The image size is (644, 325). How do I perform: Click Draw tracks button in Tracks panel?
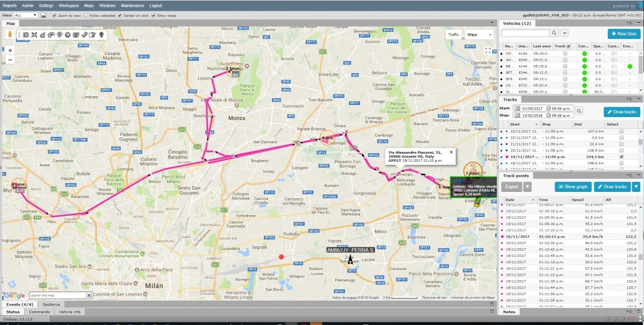coord(622,112)
